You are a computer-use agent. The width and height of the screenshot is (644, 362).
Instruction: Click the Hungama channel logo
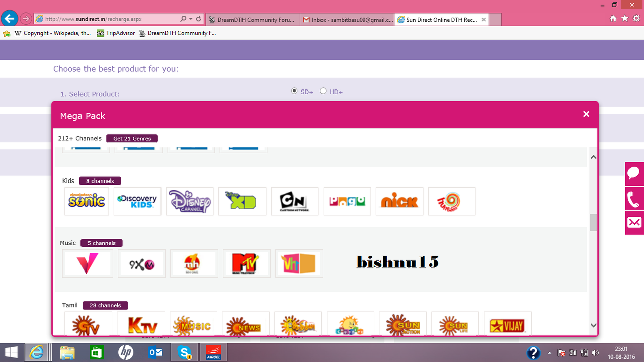point(452,201)
